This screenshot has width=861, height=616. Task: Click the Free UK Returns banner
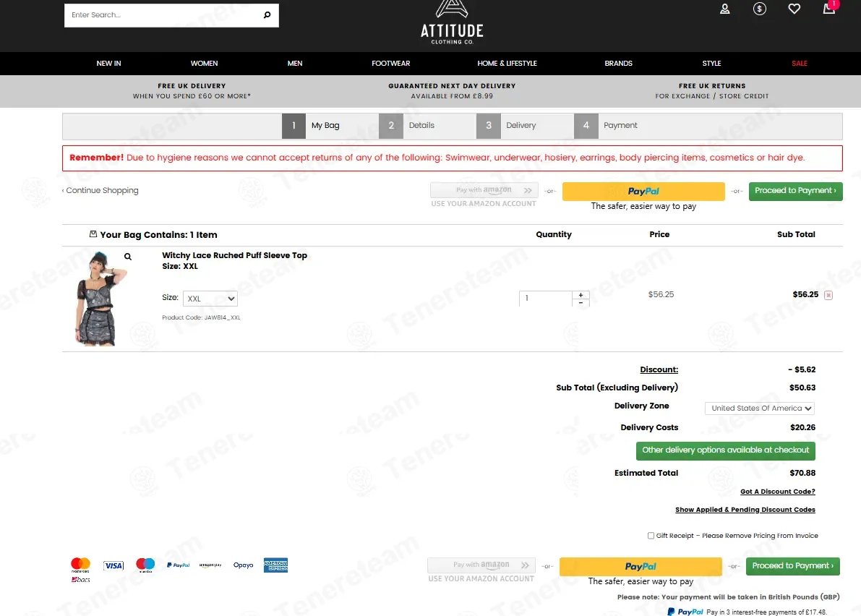coord(711,91)
